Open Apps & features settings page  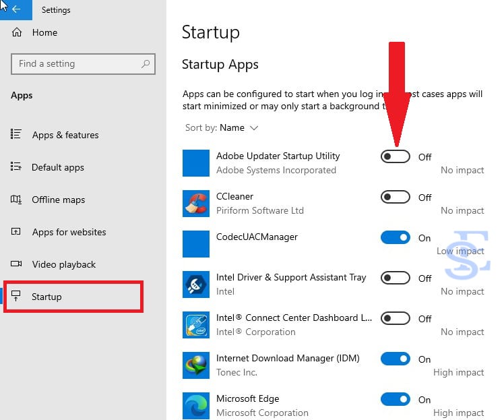coord(65,135)
